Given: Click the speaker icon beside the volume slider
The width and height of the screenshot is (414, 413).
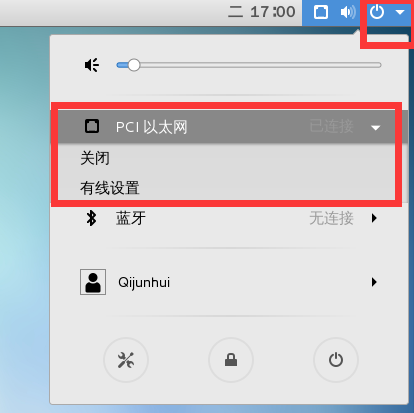Looking at the screenshot, I should tap(92, 65).
